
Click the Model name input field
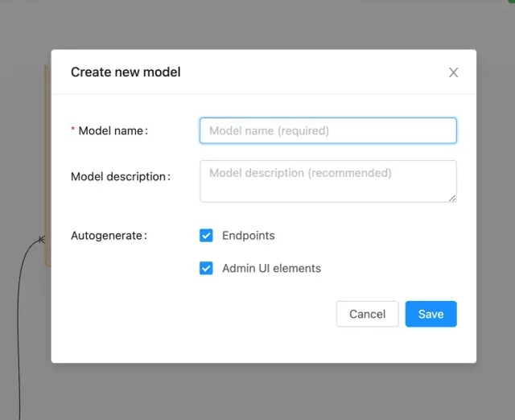(x=328, y=130)
